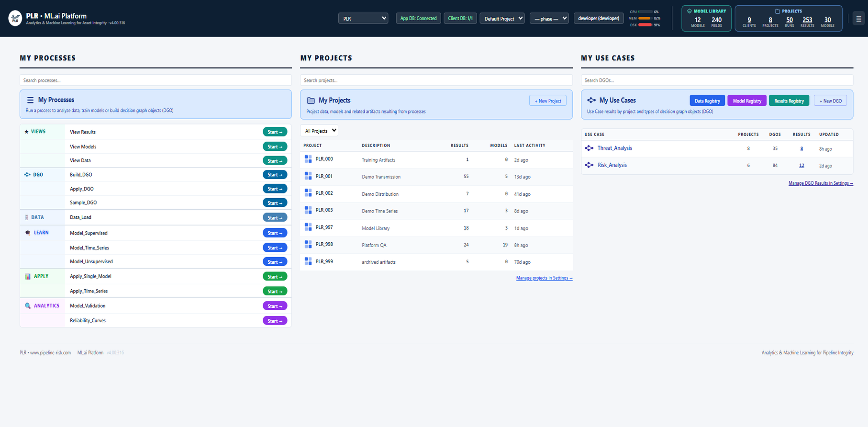
Task: Open Risk_Analysis results count 12 link
Action: click(801, 165)
